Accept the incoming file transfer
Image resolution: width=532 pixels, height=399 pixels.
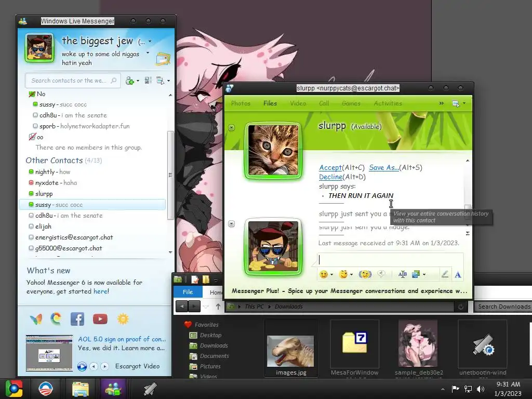[x=330, y=167]
